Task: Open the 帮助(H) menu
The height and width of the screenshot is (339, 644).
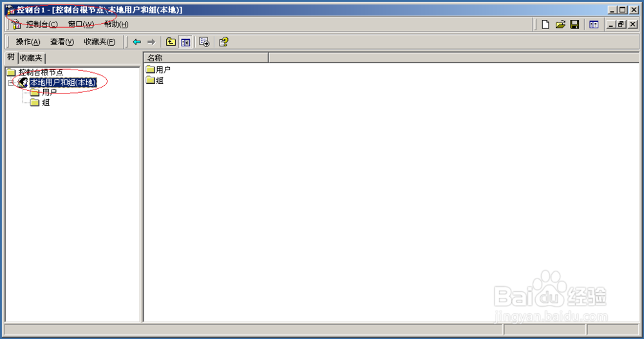Action: (x=116, y=24)
